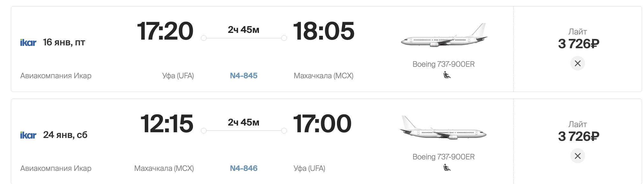Click the 17:00 arrival time
Viewport: 644px width, 184px height.
(322, 124)
